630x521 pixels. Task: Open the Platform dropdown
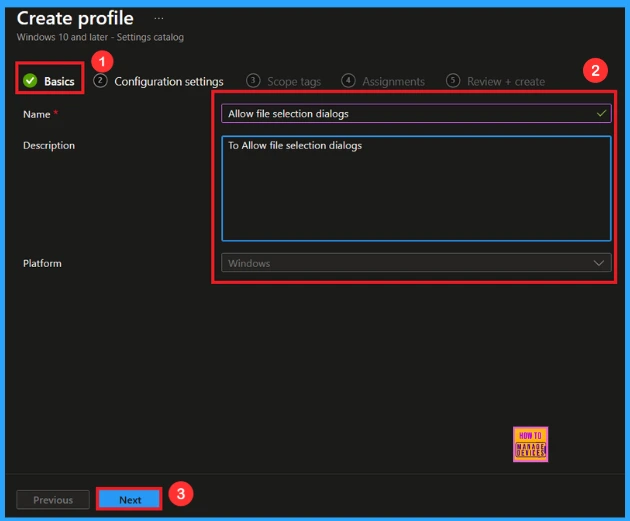tap(416, 263)
